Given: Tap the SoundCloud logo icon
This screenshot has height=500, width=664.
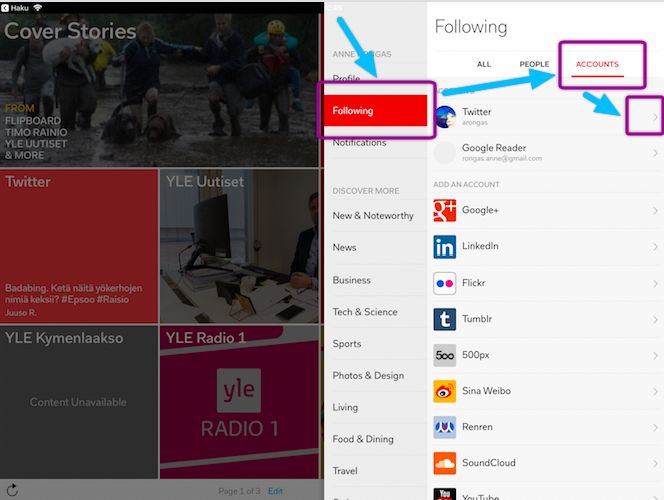Looking at the screenshot, I should point(445,463).
